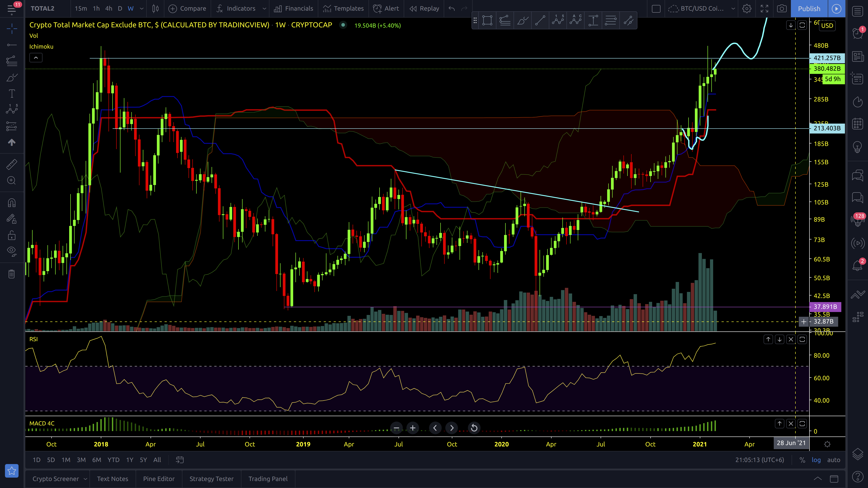The image size is (868, 488).
Task: Open watchlist panel in right sidebar
Action: coord(858,12)
